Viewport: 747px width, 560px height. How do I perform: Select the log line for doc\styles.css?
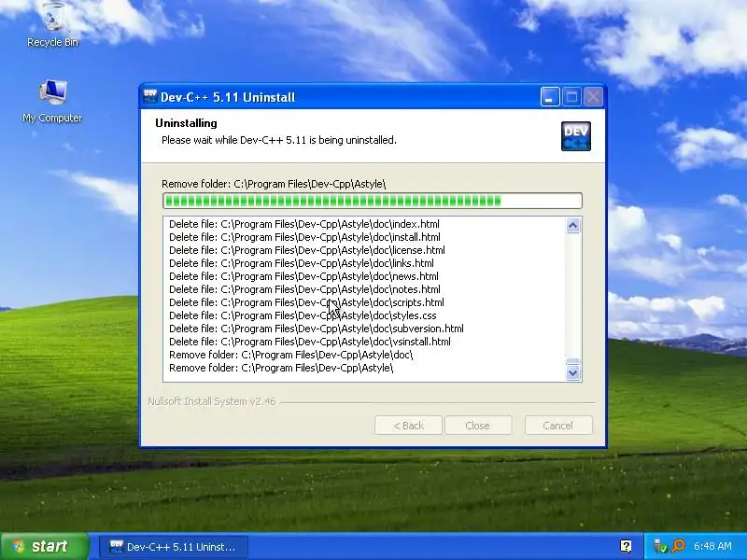303,315
